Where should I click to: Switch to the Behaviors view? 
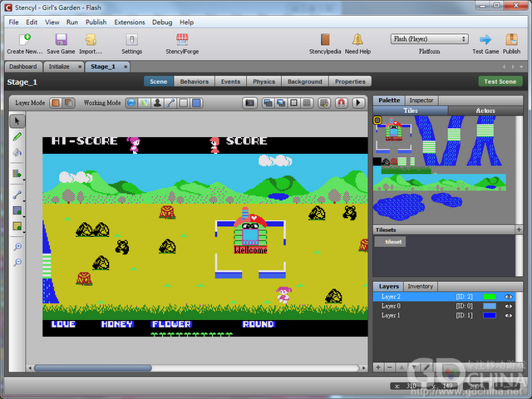[194, 81]
